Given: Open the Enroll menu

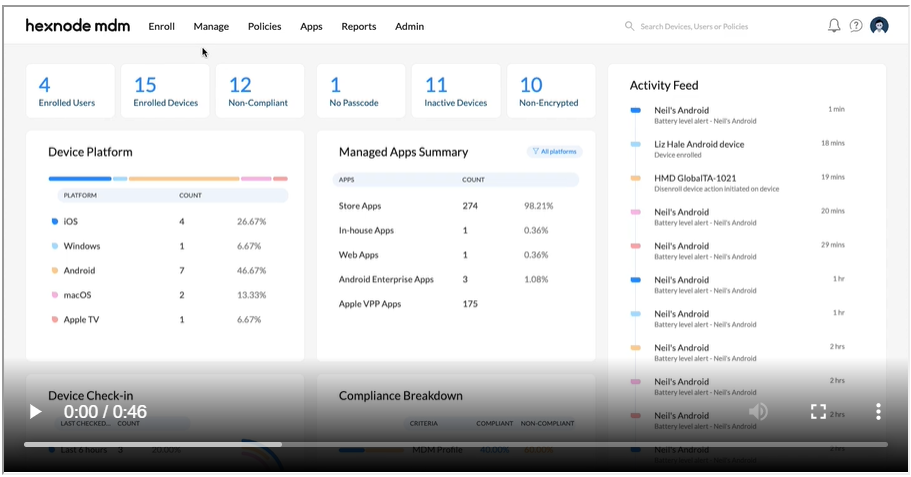Looking at the screenshot, I should [x=161, y=27].
